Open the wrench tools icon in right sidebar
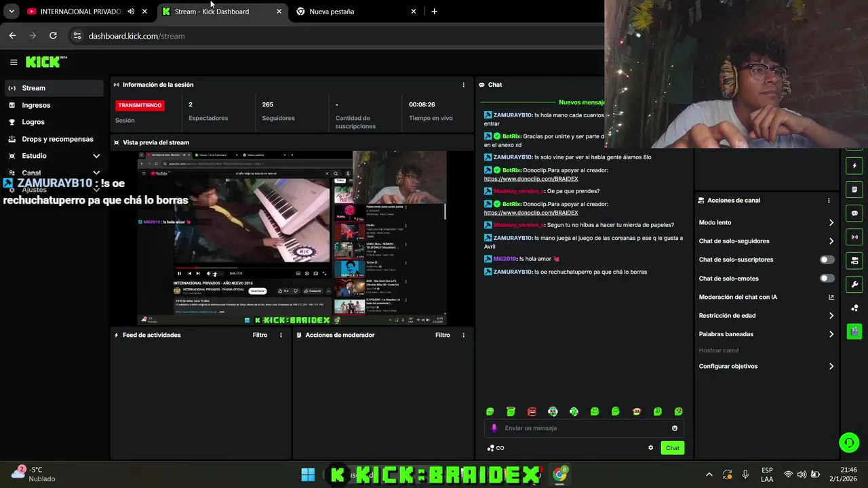The height and width of the screenshot is (488, 868). [854, 284]
